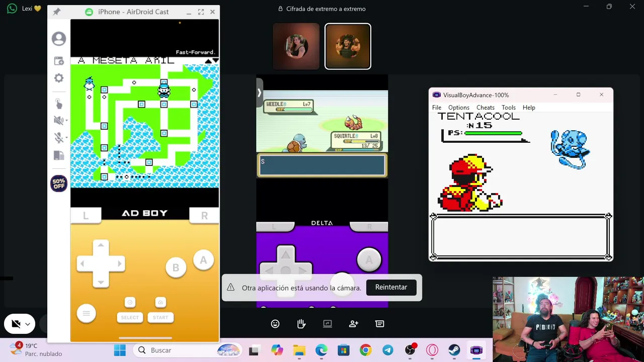Select the highlighted second participant thumbnail

pyautogui.click(x=348, y=46)
